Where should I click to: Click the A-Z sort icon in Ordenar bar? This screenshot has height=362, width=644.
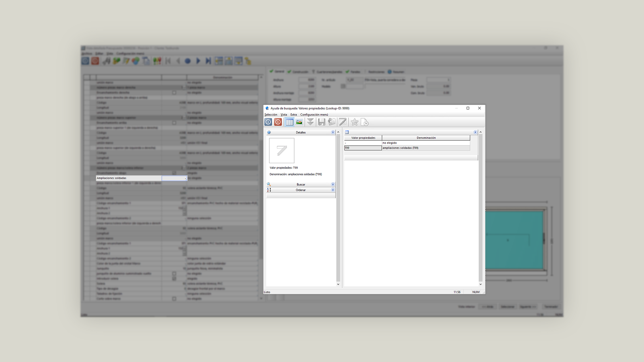[269, 190]
